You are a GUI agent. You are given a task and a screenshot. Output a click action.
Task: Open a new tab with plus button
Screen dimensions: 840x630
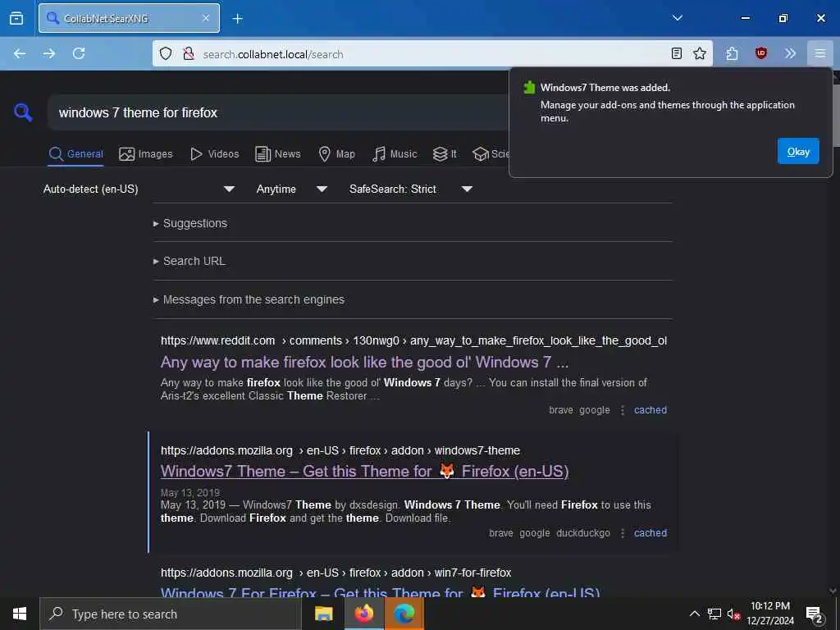coord(237,19)
